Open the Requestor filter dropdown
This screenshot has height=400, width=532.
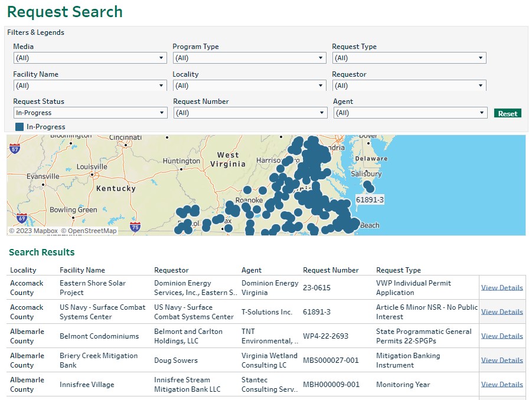pos(409,86)
